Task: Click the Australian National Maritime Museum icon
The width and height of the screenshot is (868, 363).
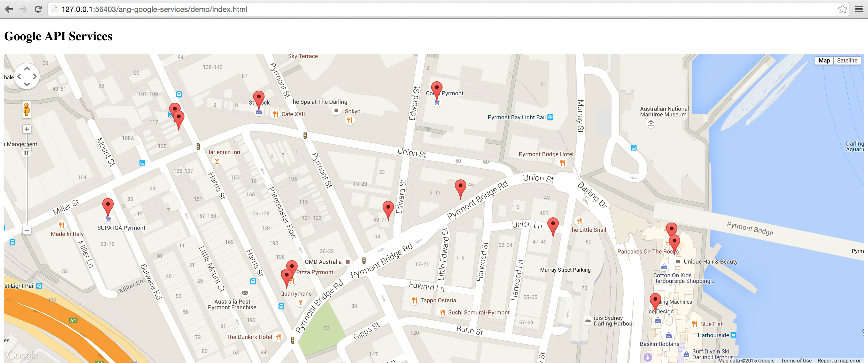Action: [651, 124]
